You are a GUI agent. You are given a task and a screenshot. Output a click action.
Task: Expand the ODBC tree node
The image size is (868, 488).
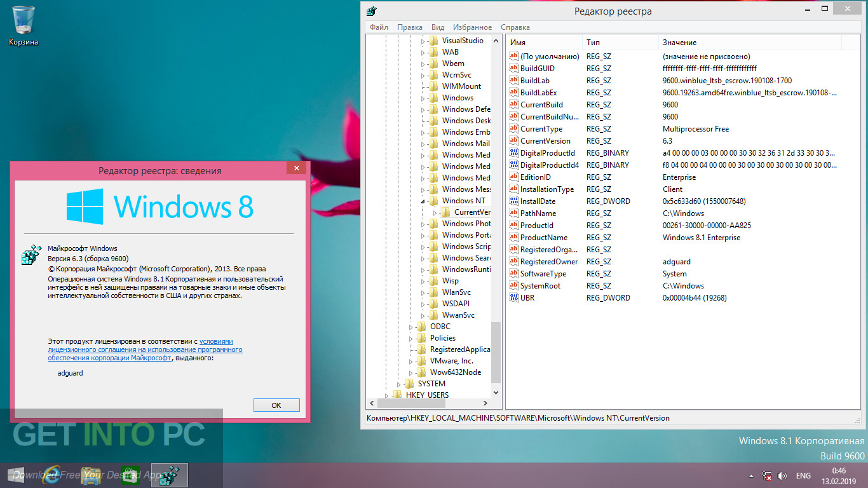point(410,327)
